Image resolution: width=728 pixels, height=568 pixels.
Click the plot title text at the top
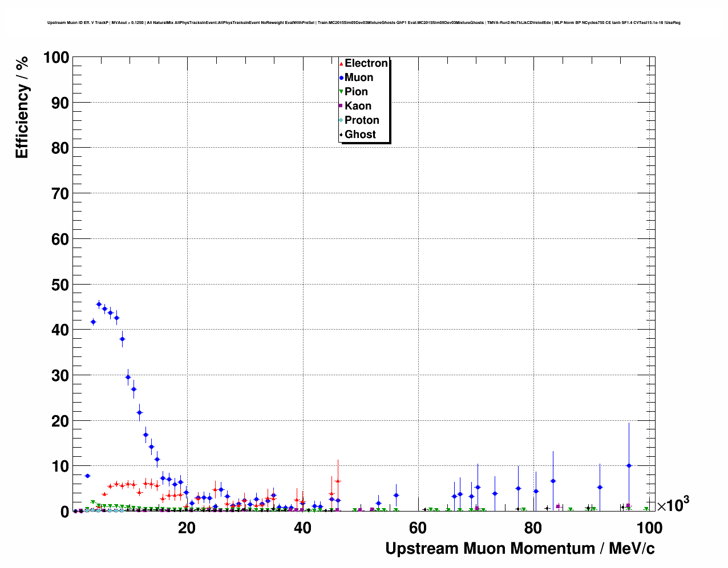(x=363, y=23)
